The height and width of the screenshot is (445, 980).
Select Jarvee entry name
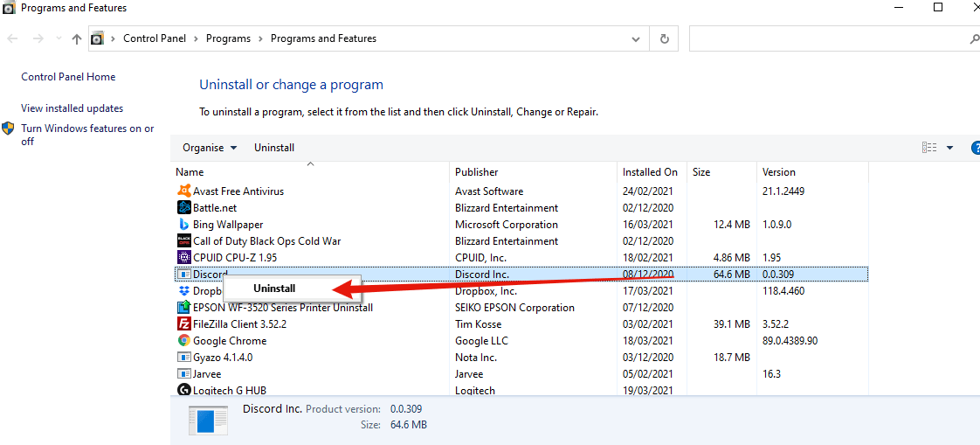click(208, 373)
